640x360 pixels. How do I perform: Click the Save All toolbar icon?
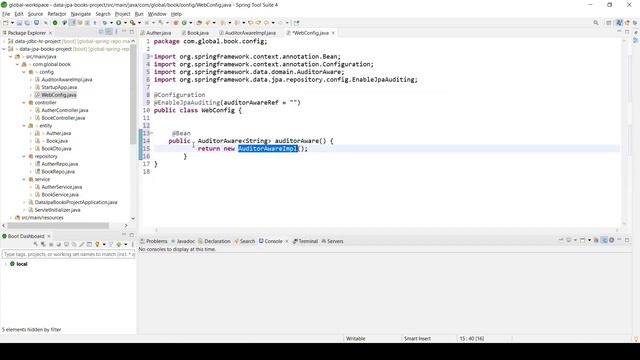coord(27,23)
